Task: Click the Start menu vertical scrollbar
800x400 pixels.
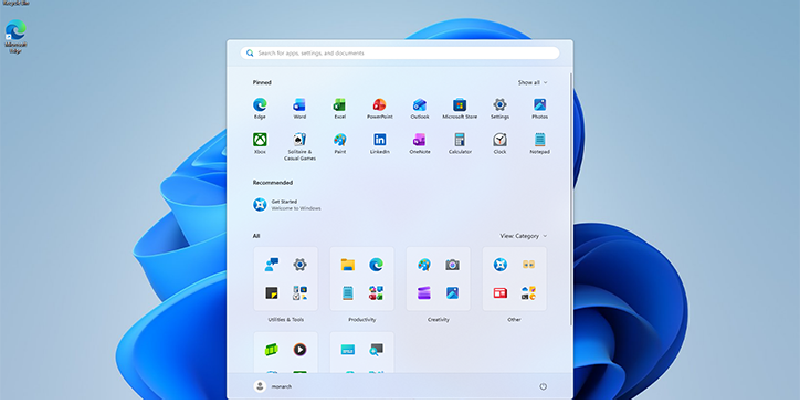Action: pyautogui.click(x=570, y=199)
